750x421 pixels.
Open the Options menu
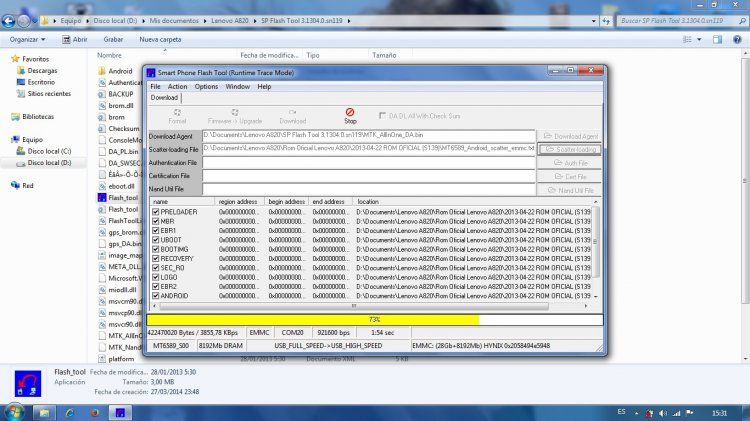click(206, 87)
